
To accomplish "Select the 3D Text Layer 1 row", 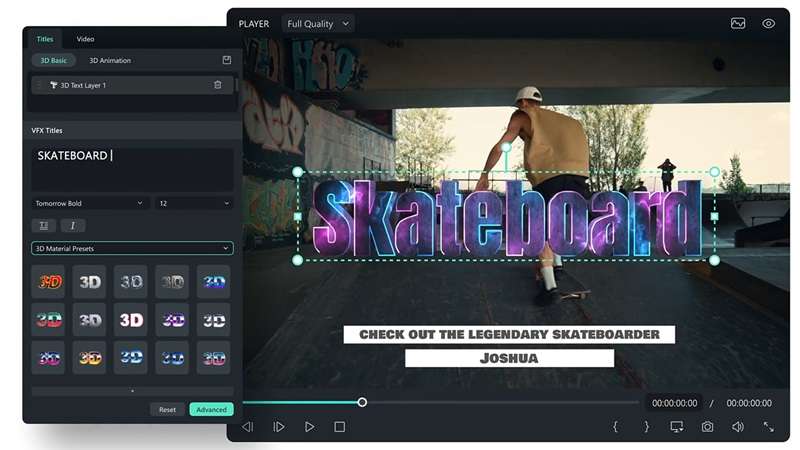I will (133, 85).
